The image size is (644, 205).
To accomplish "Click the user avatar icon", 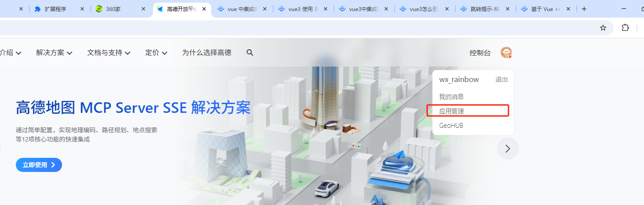I will point(506,53).
